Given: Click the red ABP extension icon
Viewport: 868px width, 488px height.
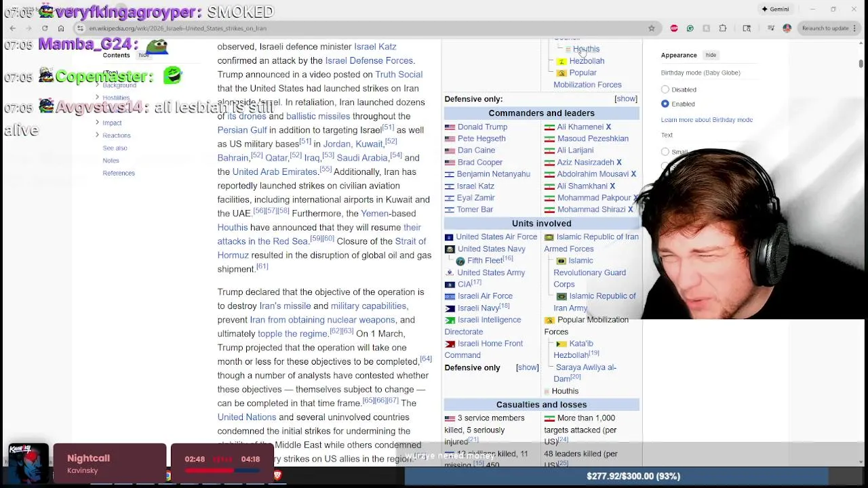Looking at the screenshot, I should click(674, 28).
